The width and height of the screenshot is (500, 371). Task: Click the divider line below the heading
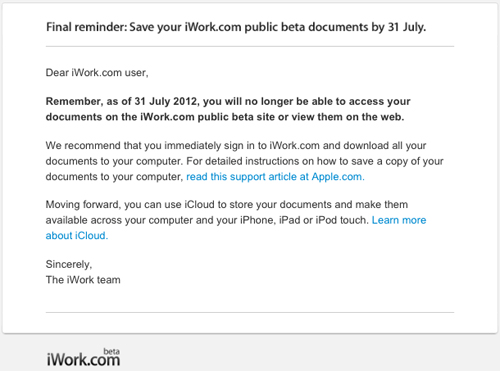(250, 47)
